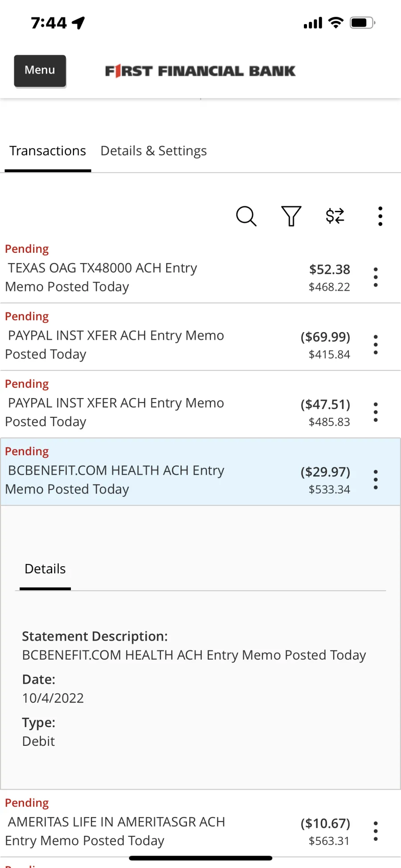The image size is (401, 868).
Task: Open the toolbar's three-dot more options
Action: pyautogui.click(x=380, y=216)
